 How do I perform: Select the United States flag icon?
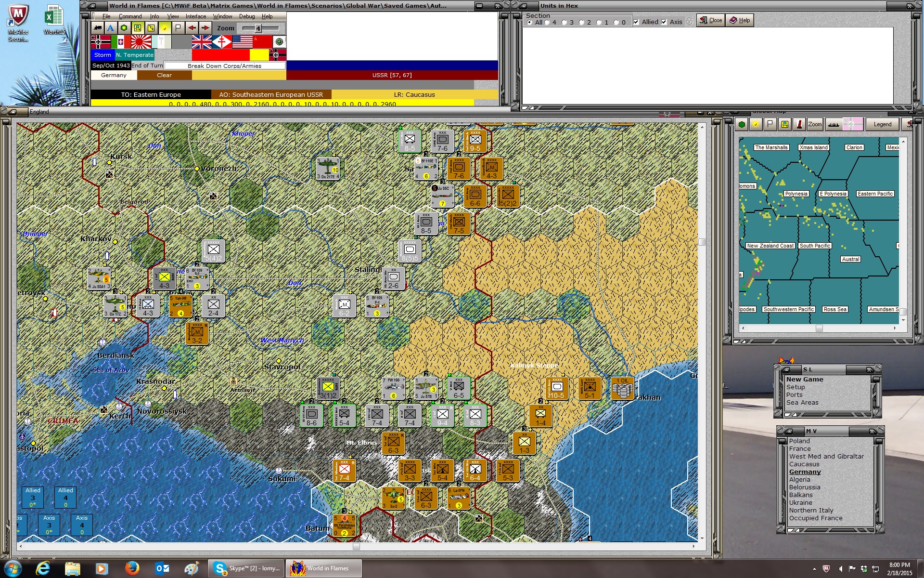click(242, 42)
